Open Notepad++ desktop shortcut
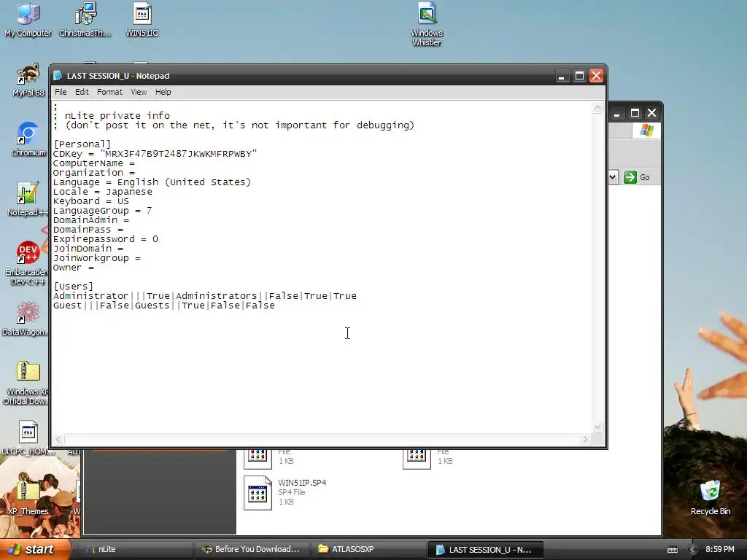This screenshot has height=560, width=747. pyautogui.click(x=28, y=199)
